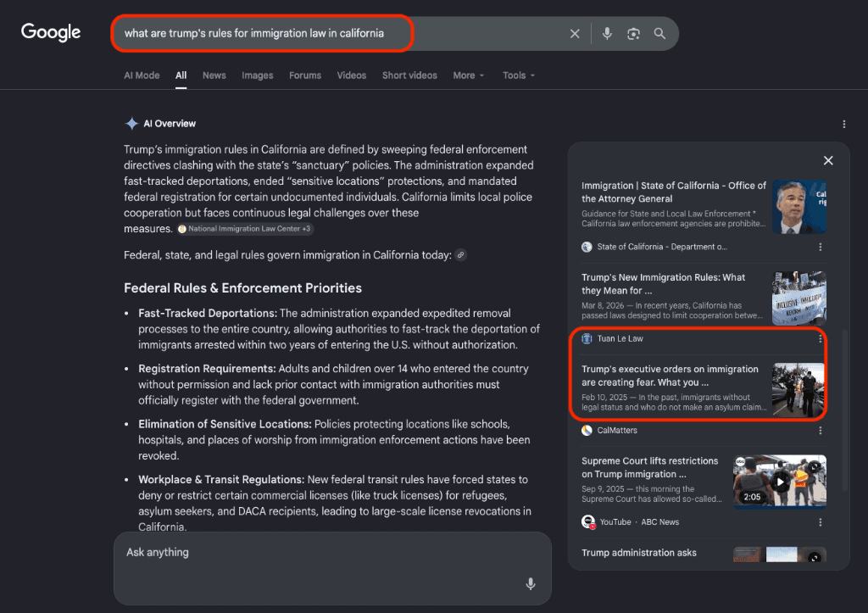868x613 pixels.
Task: Click the YouTube source favicon
Action: [588, 522]
